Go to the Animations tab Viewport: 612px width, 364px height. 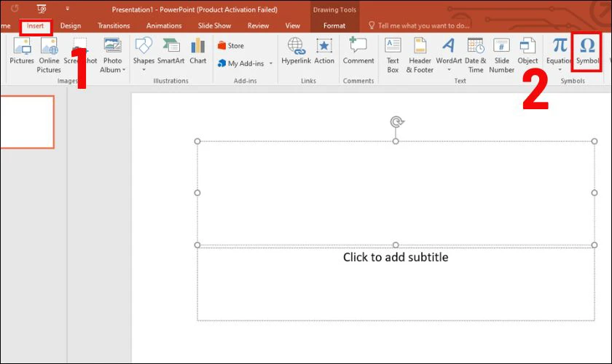tap(164, 25)
